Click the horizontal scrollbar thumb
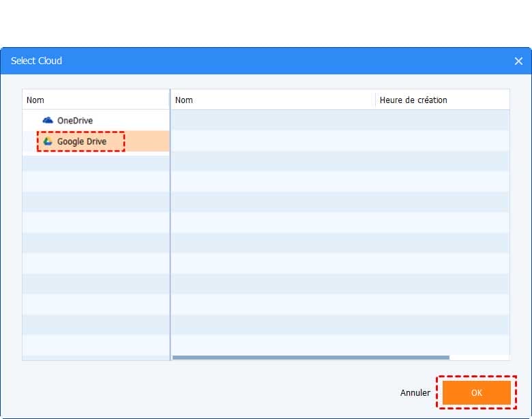Image resolution: width=532 pixels, height=419 pixels. click(x=310, y=357)
